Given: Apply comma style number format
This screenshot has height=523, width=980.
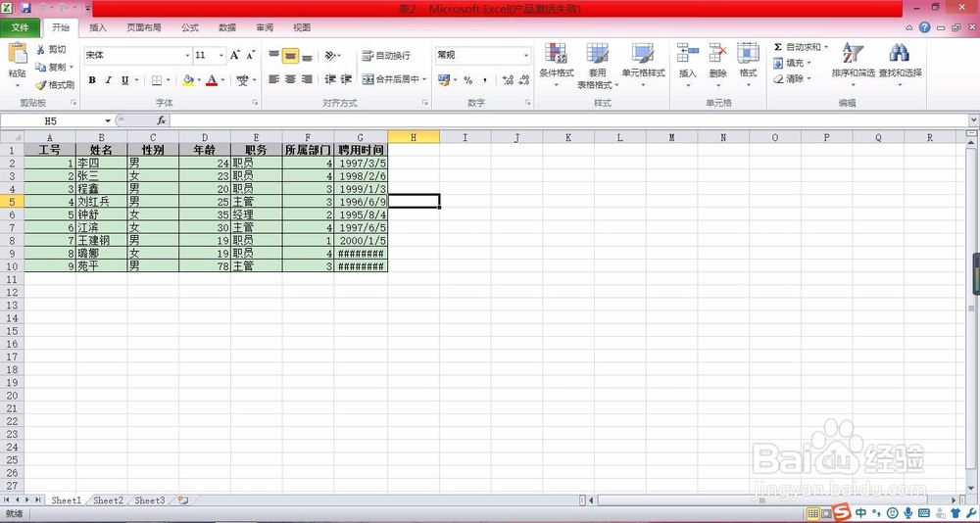Looking at the screenshot, I should (x=485, y=80).
